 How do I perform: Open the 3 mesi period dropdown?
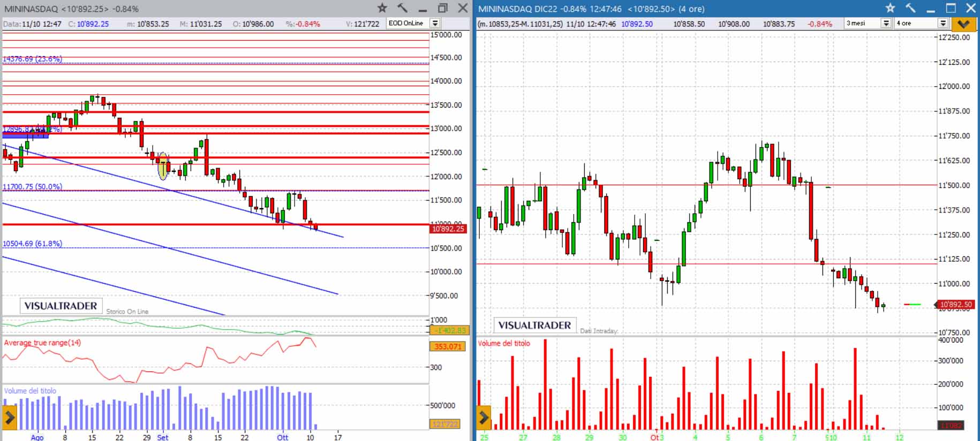point(886,24)
